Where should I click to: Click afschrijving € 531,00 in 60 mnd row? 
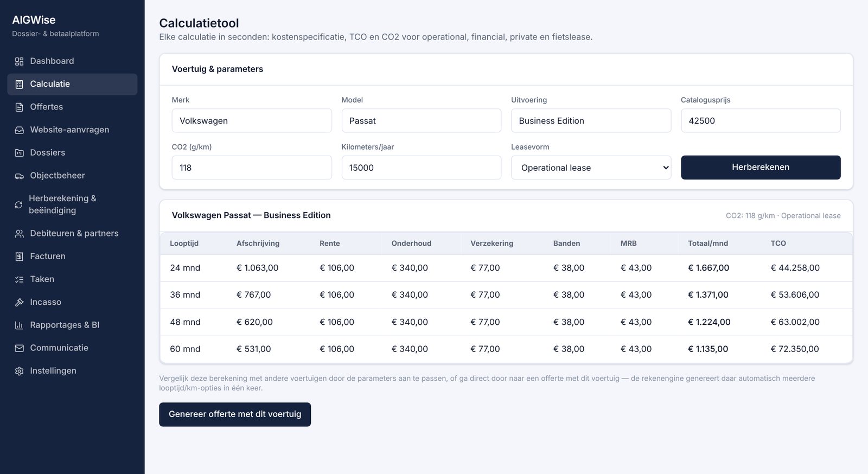253,349
